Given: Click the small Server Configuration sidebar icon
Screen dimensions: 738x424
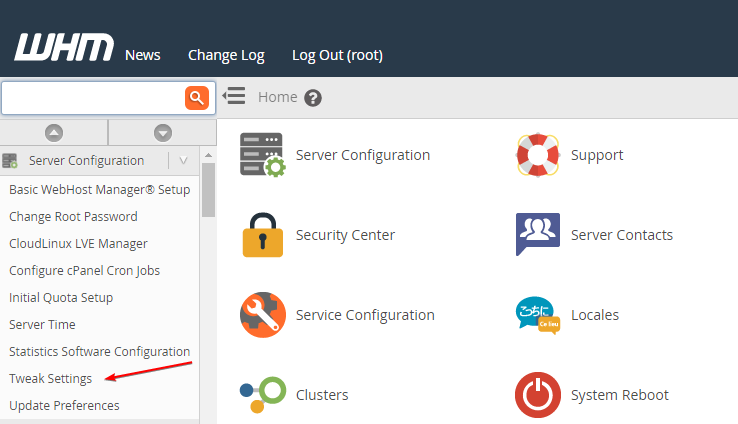Looking at the screenshot, I should click(x=9, y=160).
